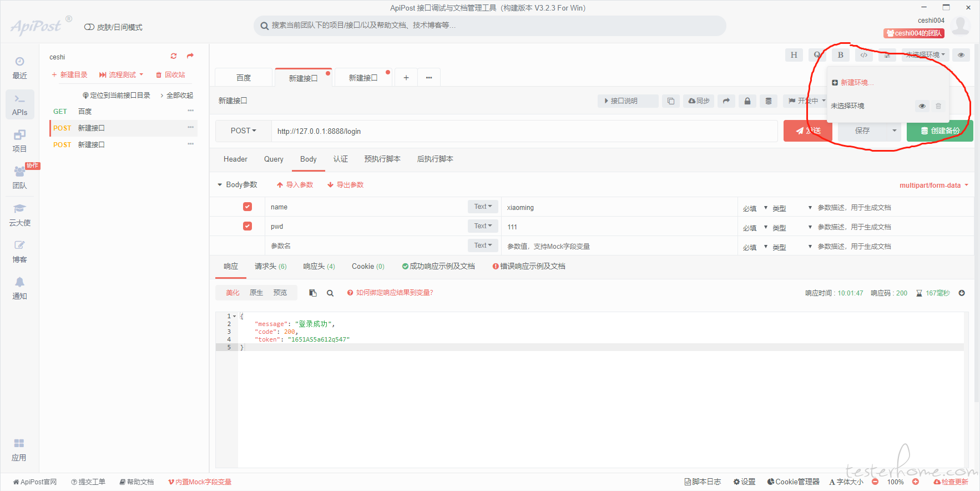Search response with magnifier icon

point(330,293)
